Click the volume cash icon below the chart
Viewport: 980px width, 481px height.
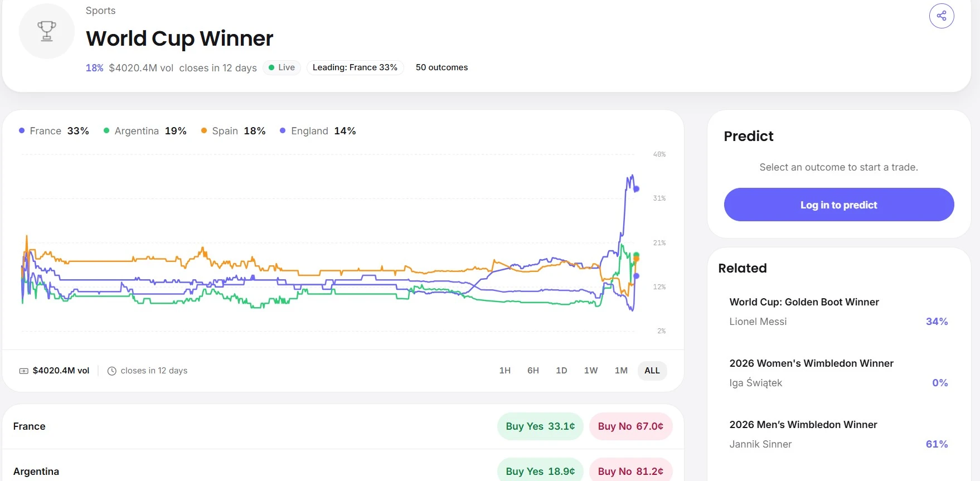pos(24,371)
